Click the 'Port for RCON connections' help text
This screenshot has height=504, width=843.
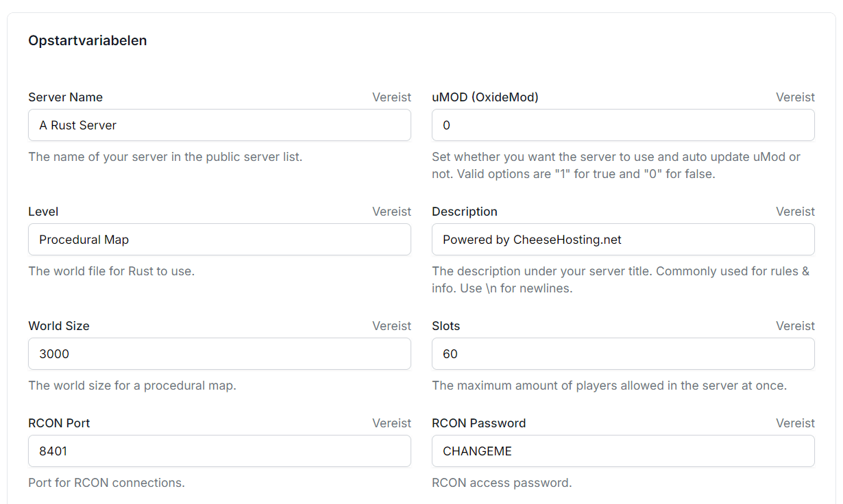[x=106, y=483]
